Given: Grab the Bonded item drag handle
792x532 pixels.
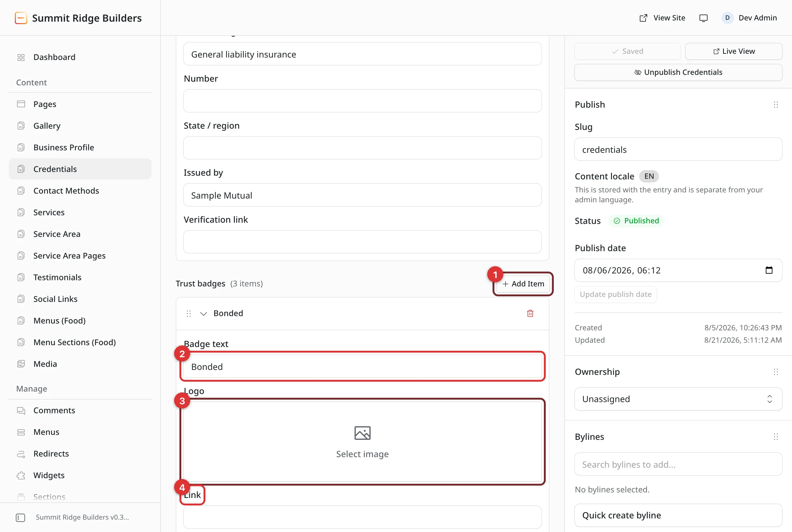Looking at the screenshot, I should click(189, 314).
